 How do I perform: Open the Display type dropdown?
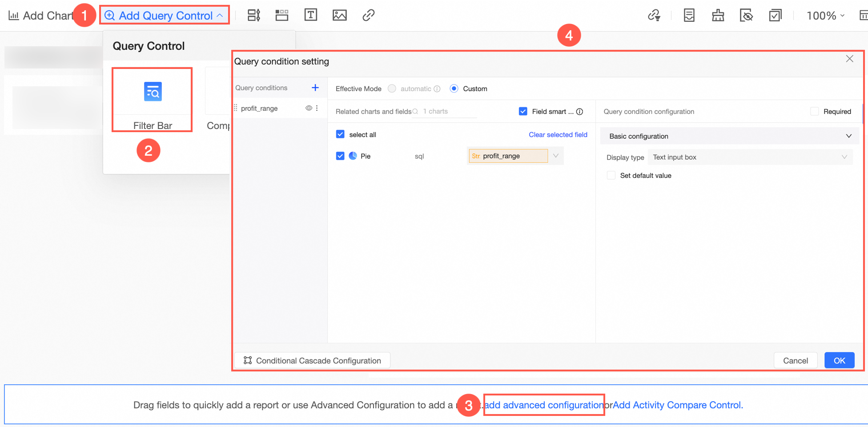tap(750, 157)
